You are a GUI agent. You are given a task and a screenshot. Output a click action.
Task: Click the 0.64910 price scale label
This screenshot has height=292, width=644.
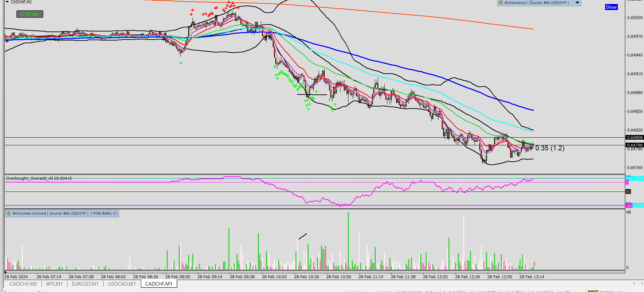tap(635, 74)
